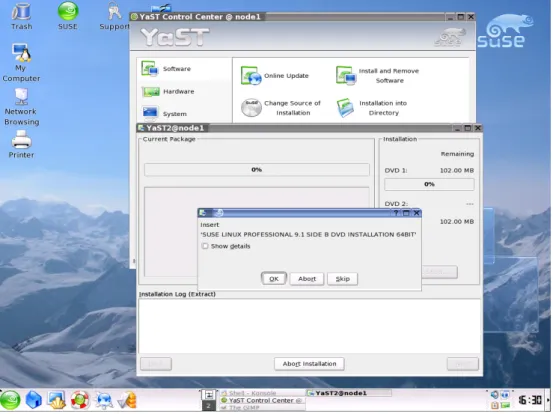Switch to Shell - Konsole in the taskbar
Image resolution: width=553 pixels, height=414 pixels.
click(262, 393)
